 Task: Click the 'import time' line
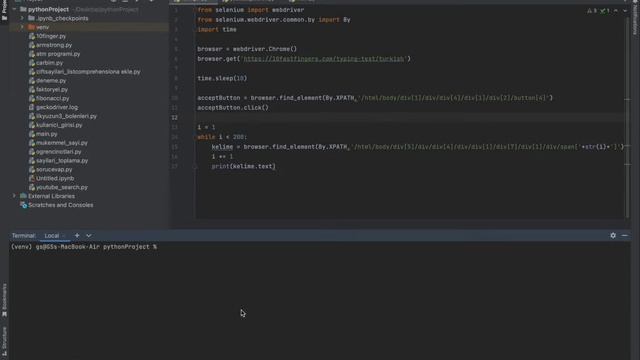217,29
